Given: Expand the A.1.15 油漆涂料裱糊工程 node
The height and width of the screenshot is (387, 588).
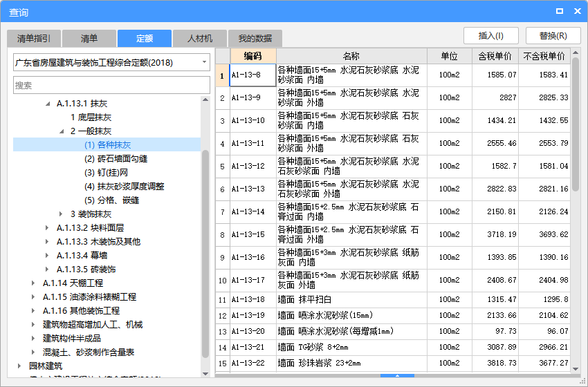Looking at the screenshot, I should 33,296.
